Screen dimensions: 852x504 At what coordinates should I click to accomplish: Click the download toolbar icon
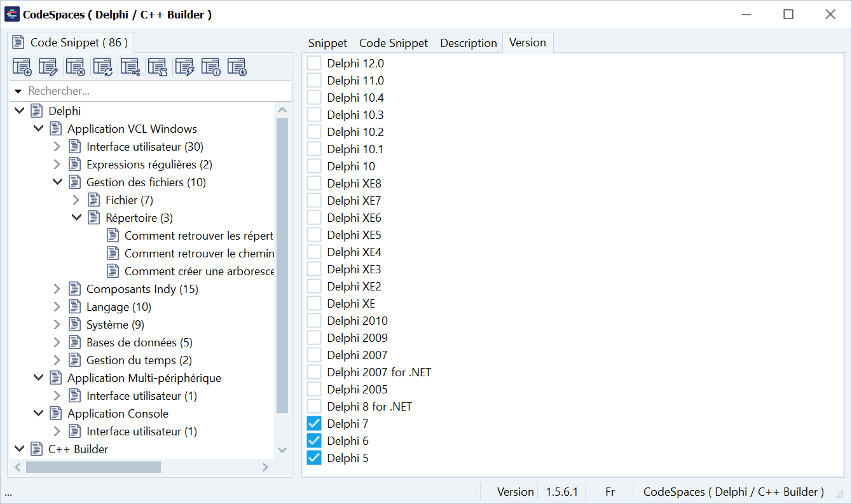coord(237,67)
